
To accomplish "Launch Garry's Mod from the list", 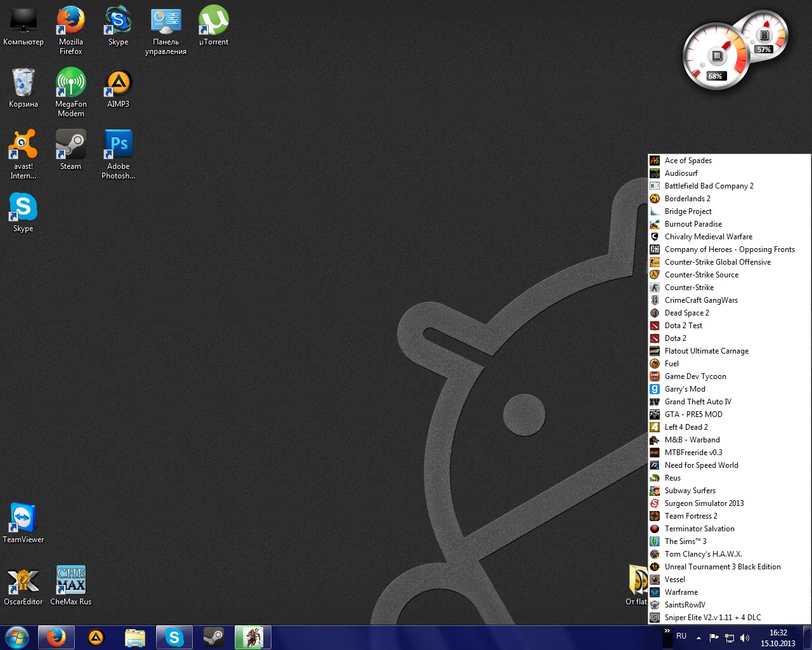I will pos(730,389).
